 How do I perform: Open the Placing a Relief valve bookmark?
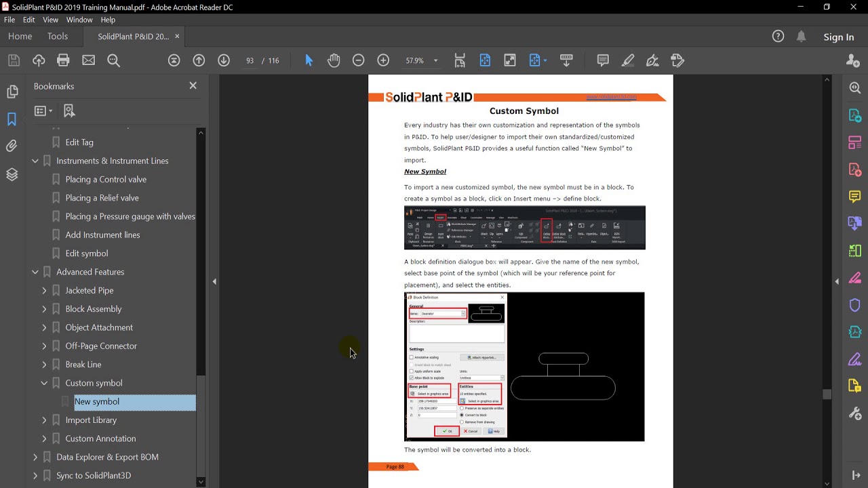click(102, 198)
